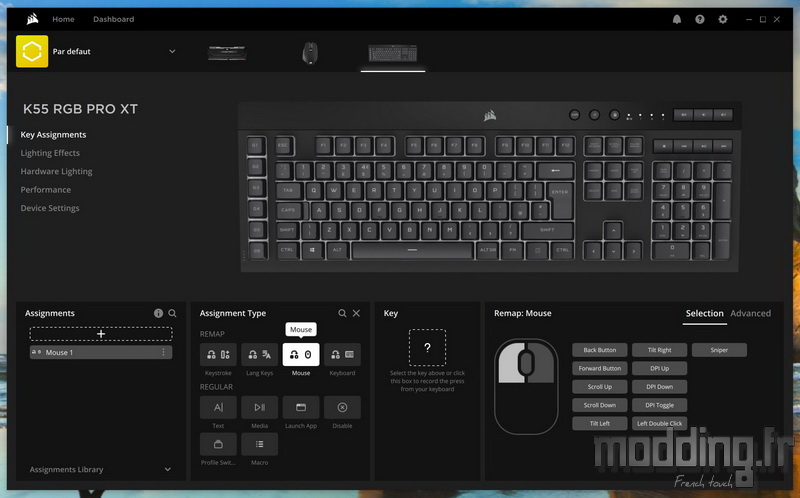Choose the Profile Switch assignment type
Viewport: 800px width, 498px height.
point(218,444)
